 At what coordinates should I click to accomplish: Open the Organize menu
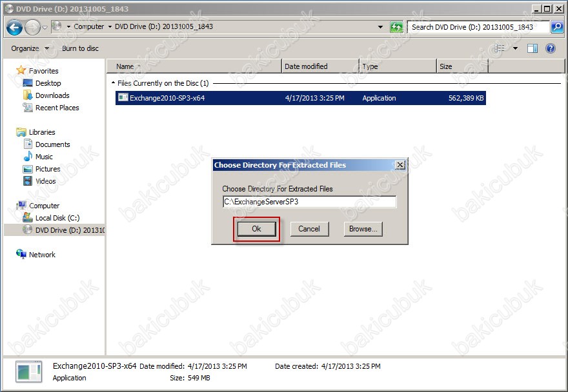tap(30, 48)
